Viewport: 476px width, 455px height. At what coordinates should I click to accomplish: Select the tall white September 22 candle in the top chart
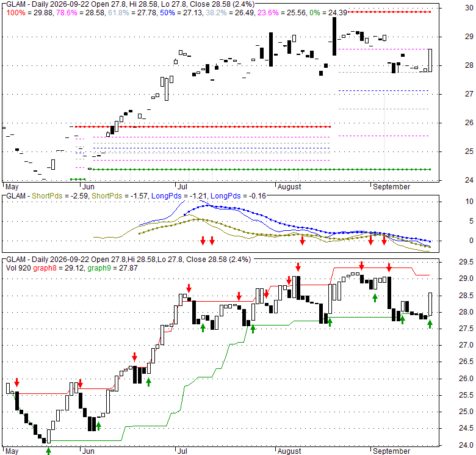click(430, 60)
